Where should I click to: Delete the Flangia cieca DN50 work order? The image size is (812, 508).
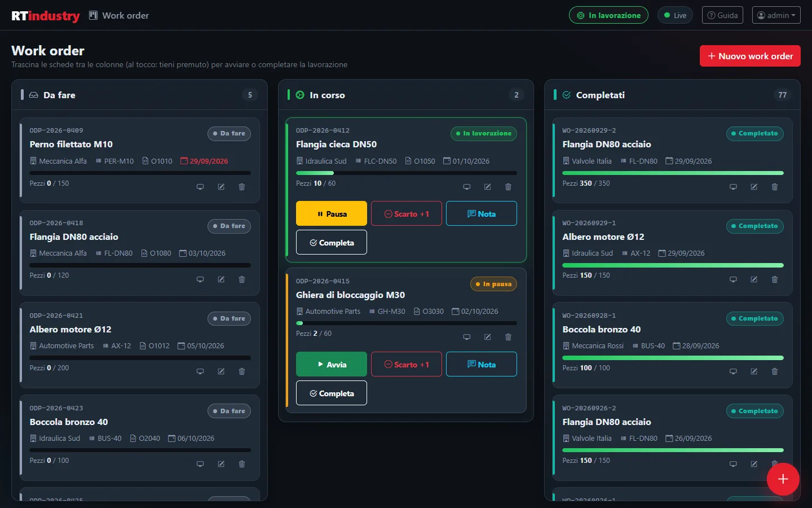508,187
